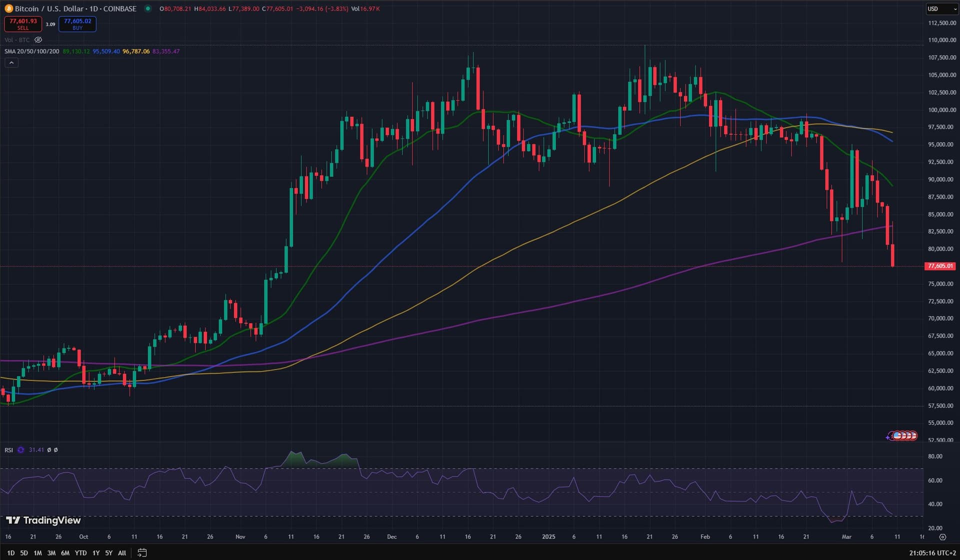The height and width of the screenshot is (560, 960).
Task: Click the TradingView logo
Action: click(x=43, y=520)
